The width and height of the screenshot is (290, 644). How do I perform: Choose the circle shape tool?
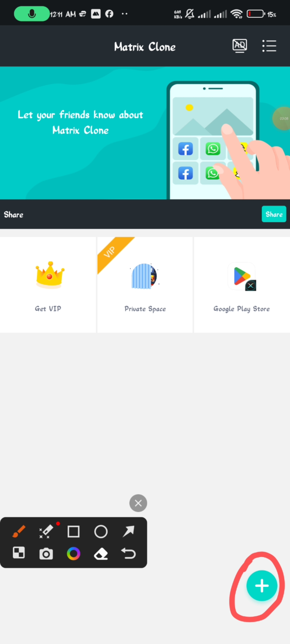point(101,531)
